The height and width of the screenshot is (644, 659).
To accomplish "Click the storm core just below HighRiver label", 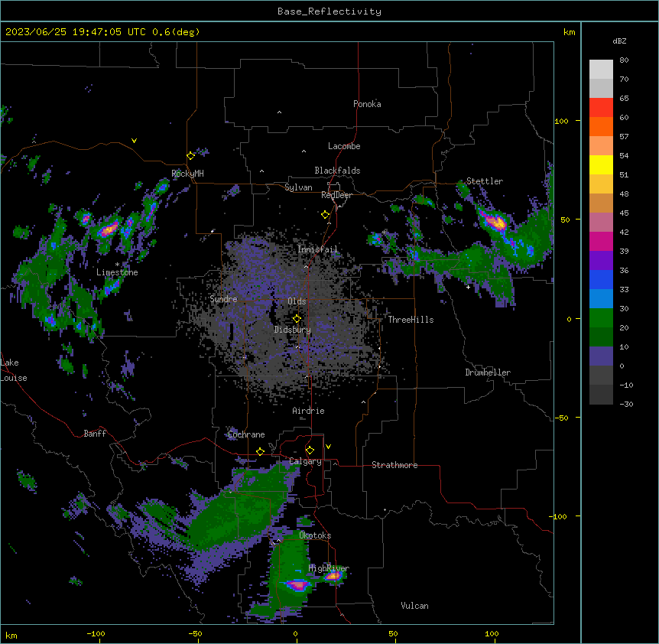I will coord(333,576).
